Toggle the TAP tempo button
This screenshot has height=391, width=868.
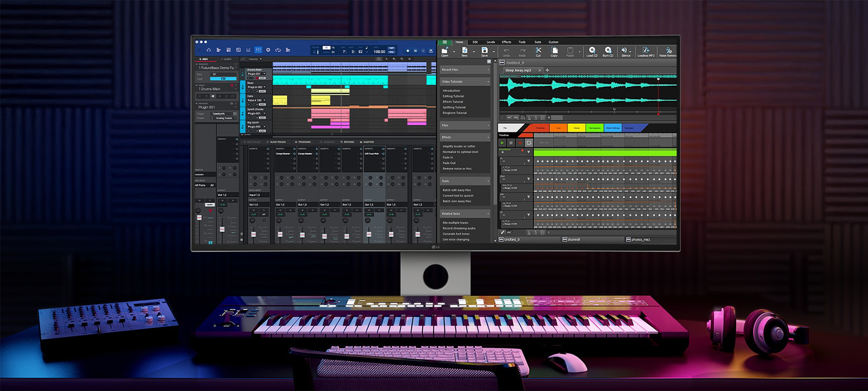coord(391,48)
